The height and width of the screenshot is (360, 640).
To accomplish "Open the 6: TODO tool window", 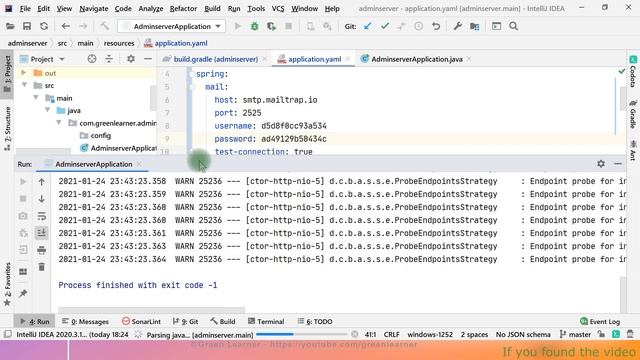I will [315, 322].
